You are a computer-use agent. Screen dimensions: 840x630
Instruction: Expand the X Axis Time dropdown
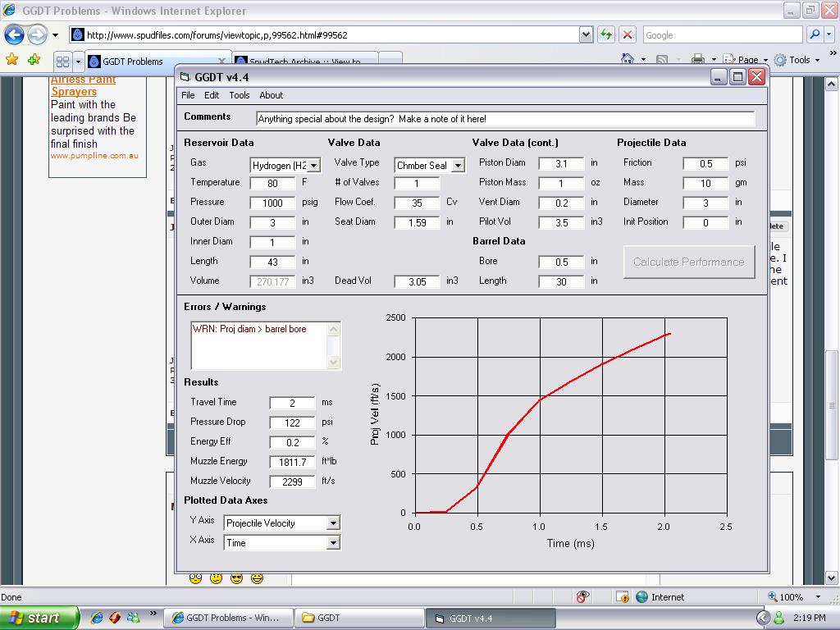(x=333, y=543)
